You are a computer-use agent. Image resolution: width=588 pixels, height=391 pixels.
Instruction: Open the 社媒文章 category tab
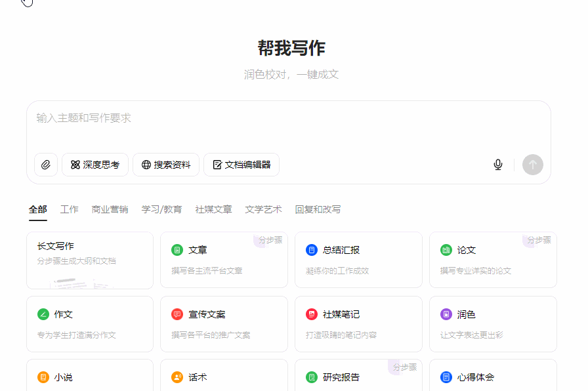tap(213, 209)
